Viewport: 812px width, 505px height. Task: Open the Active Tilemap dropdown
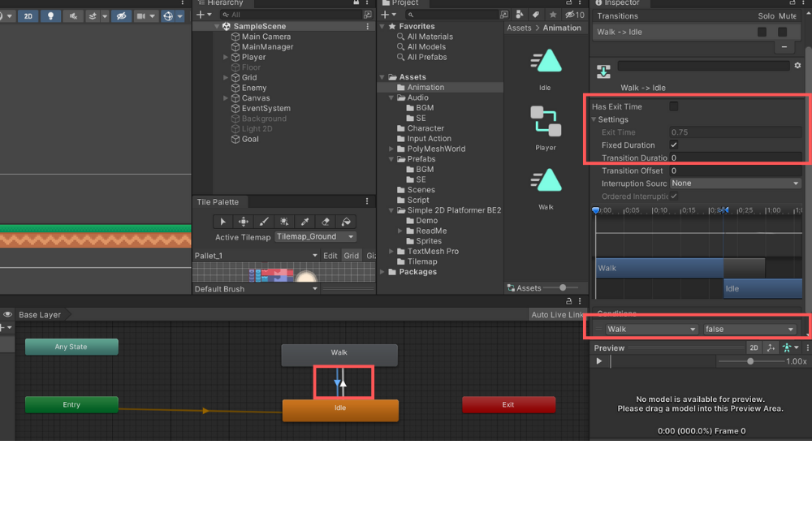pos(315,237)
